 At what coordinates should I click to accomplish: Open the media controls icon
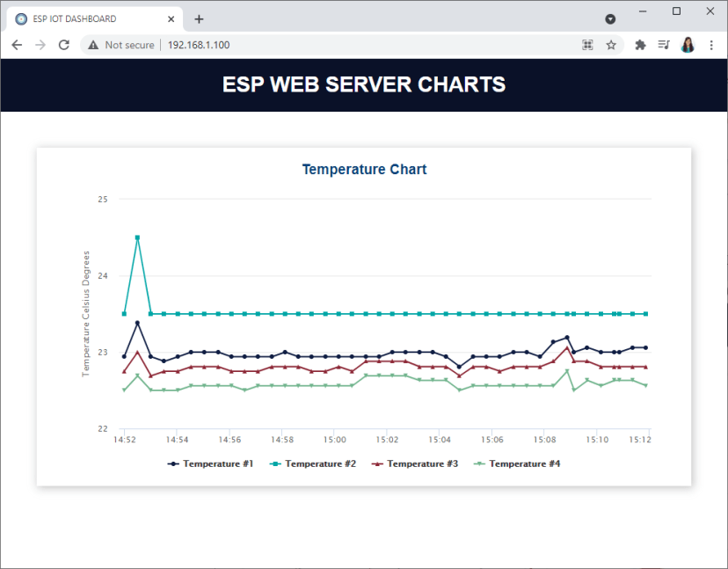coord(664,44)
